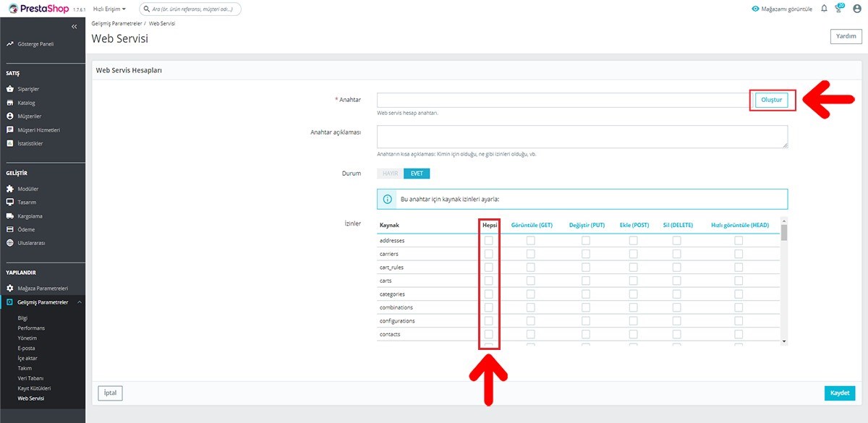868x423 pixels.
Task: Click Gelişmiş Parametreler breadcrumb link
Action: 116,24
